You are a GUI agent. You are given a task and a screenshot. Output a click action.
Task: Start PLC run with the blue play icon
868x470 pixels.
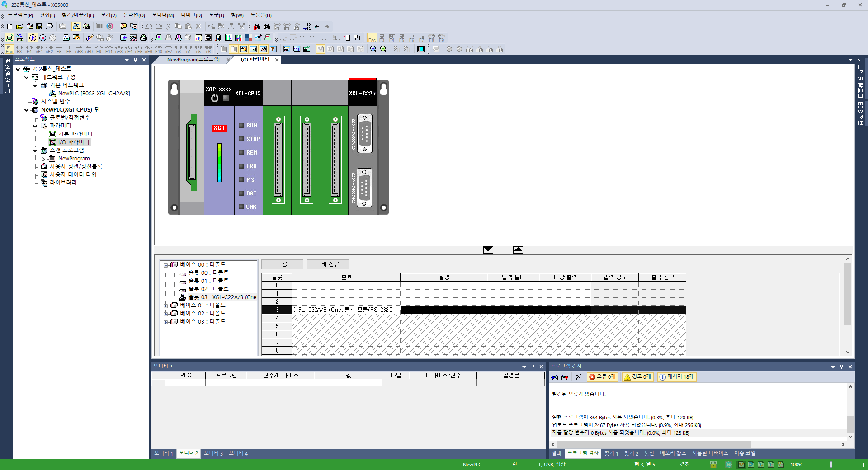coord(33,38)
